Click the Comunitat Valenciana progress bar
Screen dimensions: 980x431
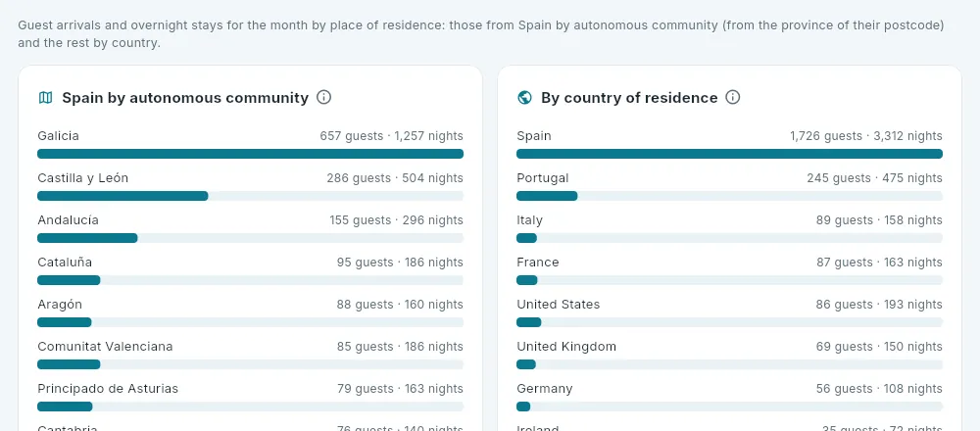point(250,364)
